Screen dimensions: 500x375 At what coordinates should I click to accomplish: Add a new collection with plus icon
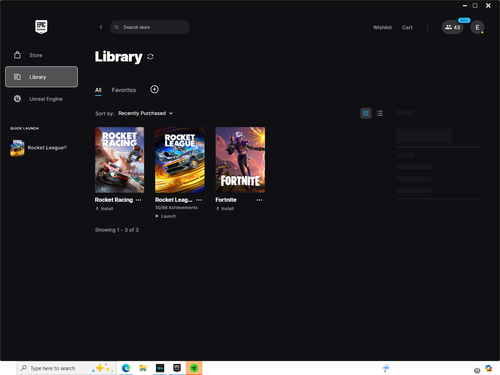[154, 89]
